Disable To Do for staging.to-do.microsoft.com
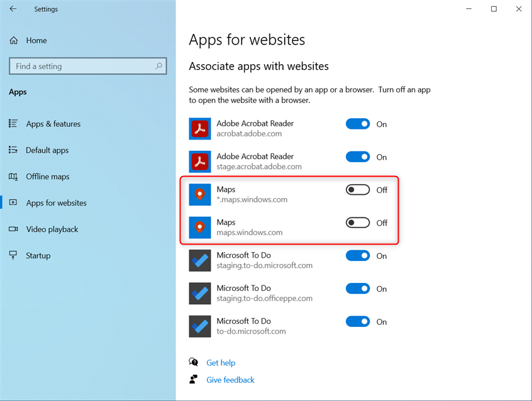532x401 pixels. click(x=358, y=255)
